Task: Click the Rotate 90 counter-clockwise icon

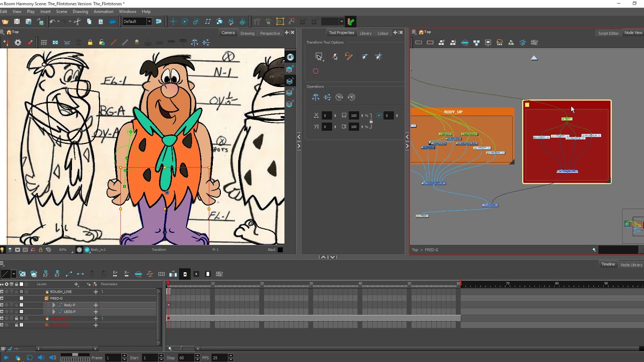Action: pos(351,97)
